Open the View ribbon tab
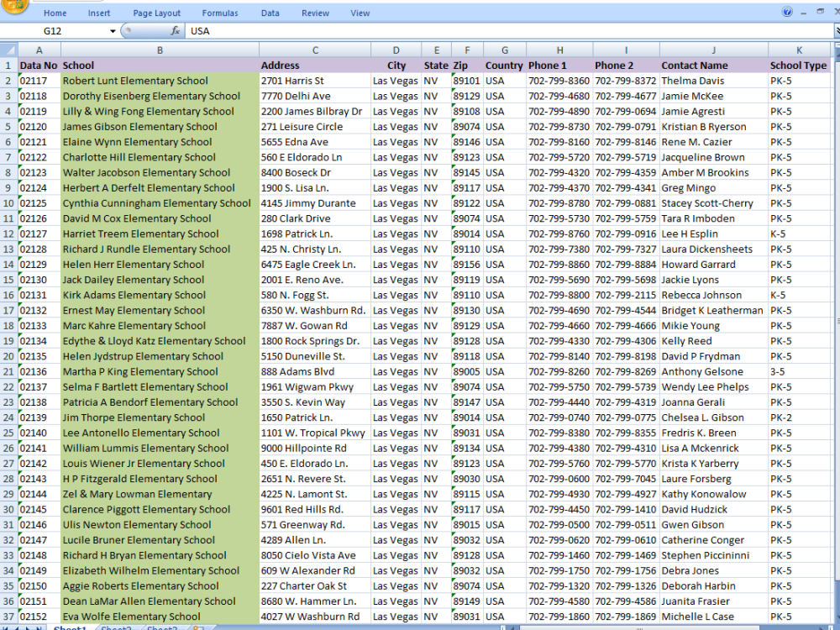This screenshot has height=630, width=840. [x=360, y=13]
